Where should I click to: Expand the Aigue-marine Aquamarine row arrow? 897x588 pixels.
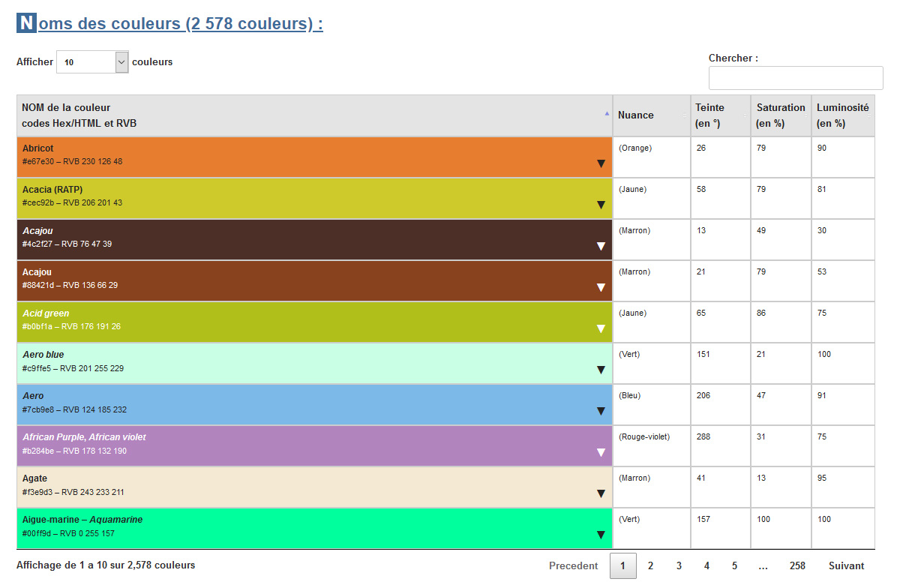click(601, 535)
